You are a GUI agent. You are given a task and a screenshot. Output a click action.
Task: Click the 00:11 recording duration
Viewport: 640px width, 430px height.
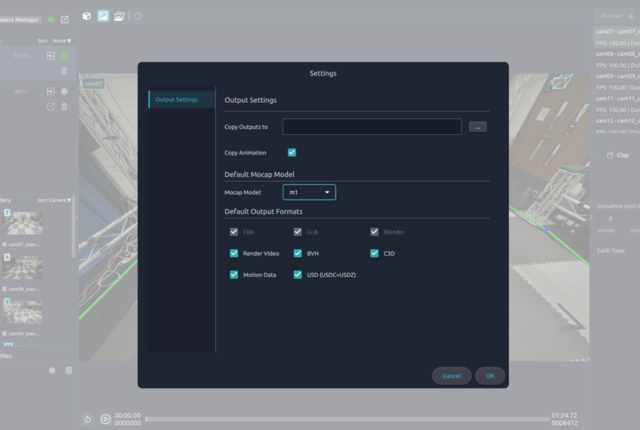click(x=21, y=91)
